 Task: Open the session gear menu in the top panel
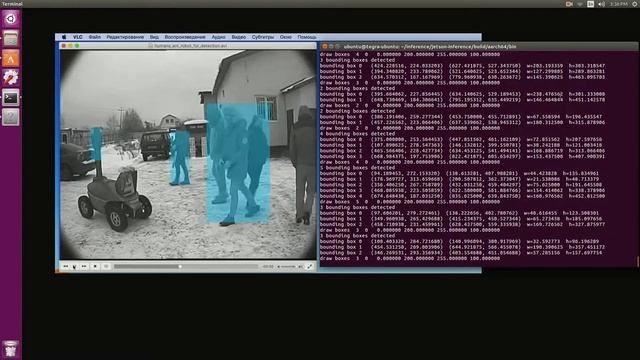click(635, 4)
